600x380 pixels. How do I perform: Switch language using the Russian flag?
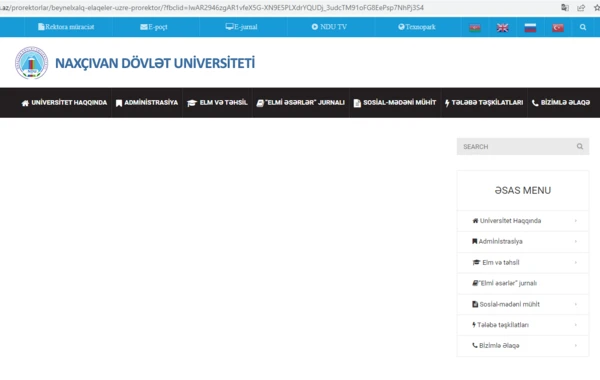tap(530, 28)
